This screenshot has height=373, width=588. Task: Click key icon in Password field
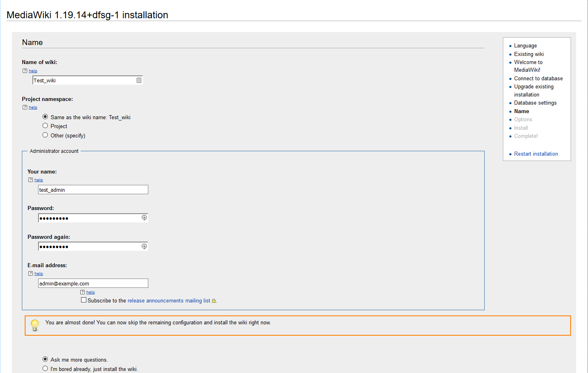click(144, 218)
